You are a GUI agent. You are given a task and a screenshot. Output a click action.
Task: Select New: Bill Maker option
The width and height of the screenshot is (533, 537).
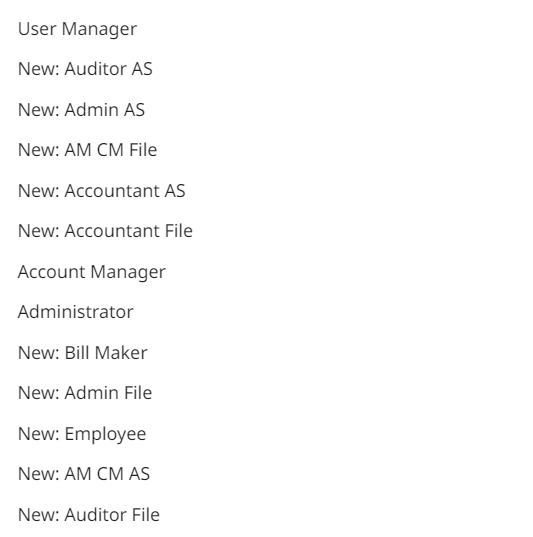83,353
